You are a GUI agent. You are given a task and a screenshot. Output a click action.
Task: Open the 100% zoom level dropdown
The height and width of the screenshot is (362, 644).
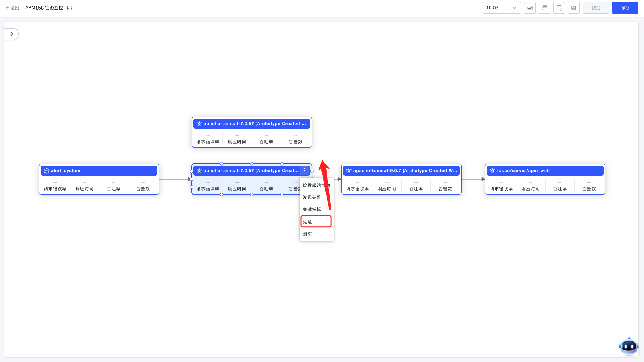[501, 8]
